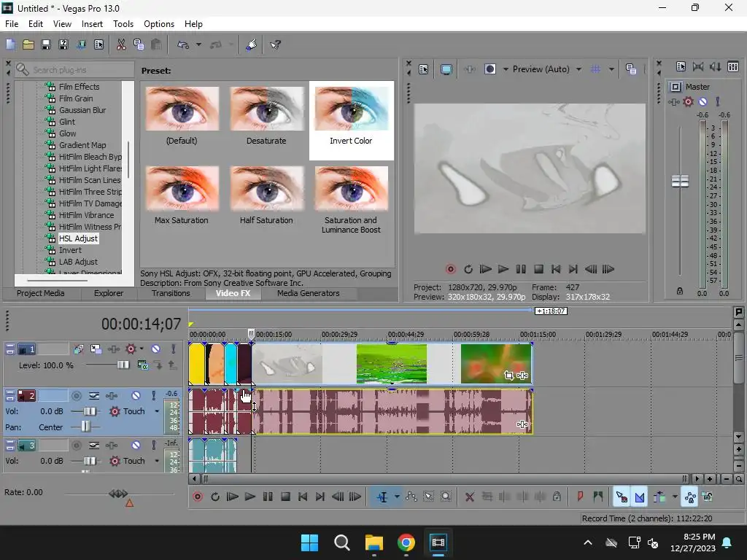
Task: Toggle Solo on video Track 1
Action: tap(174, 349)
